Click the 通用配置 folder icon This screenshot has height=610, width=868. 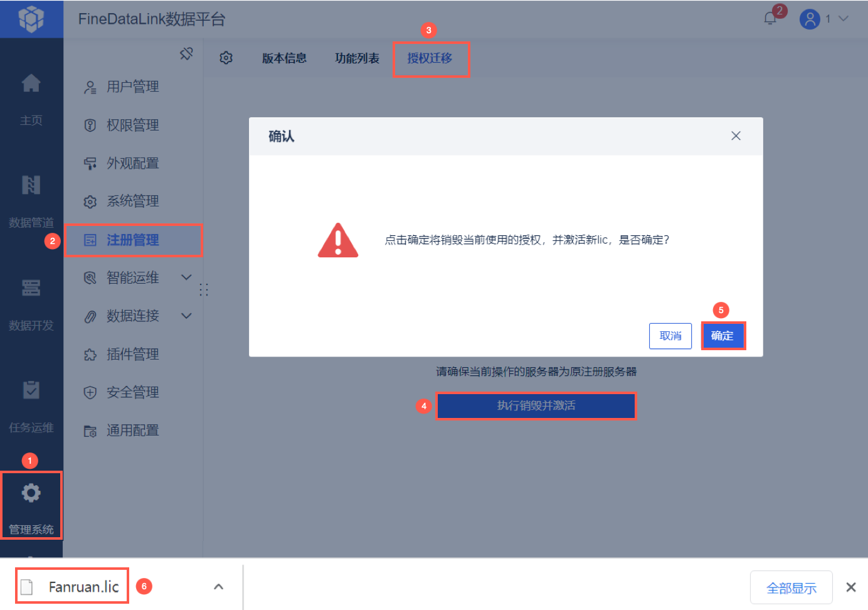tap(90, 431)
